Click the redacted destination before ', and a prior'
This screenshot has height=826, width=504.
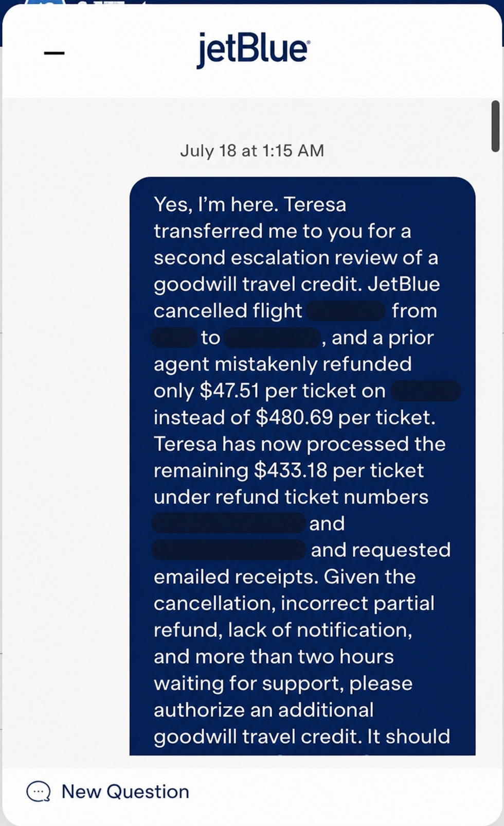click(273, 338)
